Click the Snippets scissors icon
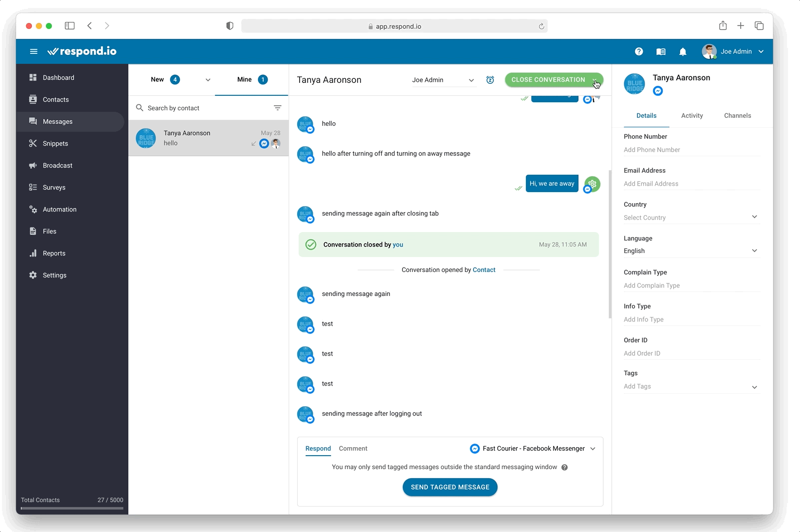The image size is (800, 532). click(33, 143)
